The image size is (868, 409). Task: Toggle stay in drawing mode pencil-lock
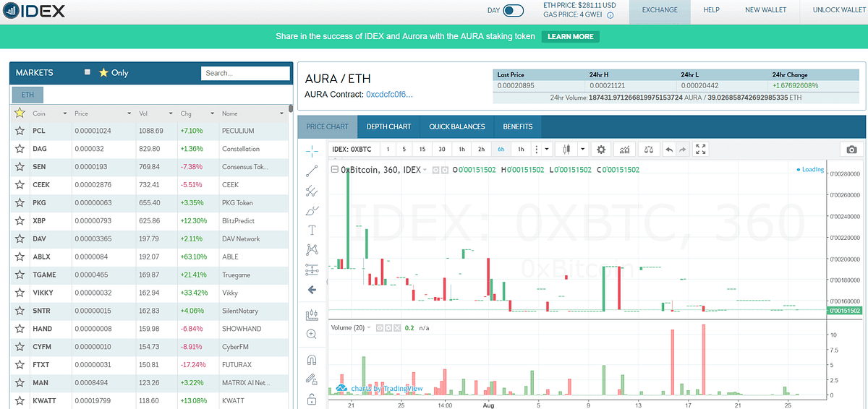pos(312,379)
